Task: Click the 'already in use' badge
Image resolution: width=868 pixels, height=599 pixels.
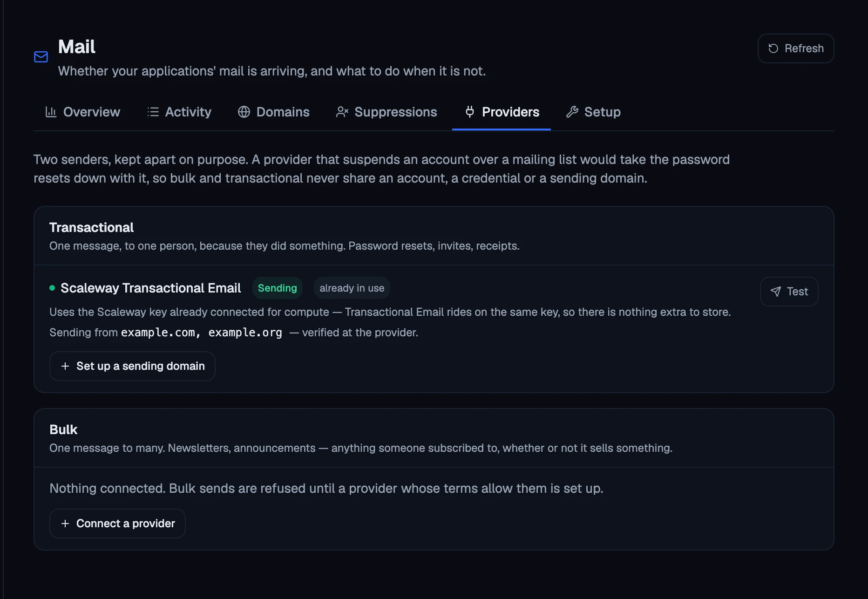Action: point(352,288)
